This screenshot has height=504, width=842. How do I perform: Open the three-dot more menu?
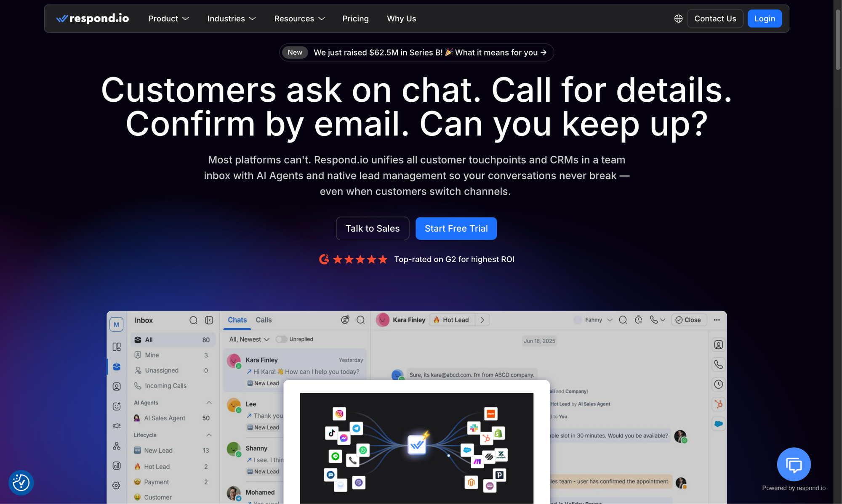717,320
